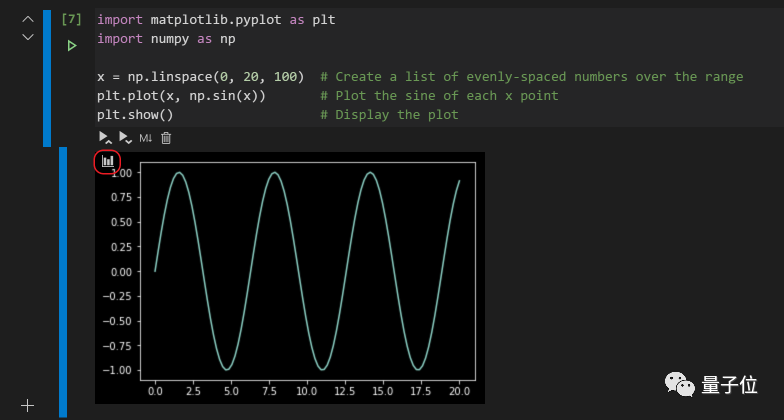Move the cell up with the up chevron
This screenshot has height=420, width=784.
[28, 19]
